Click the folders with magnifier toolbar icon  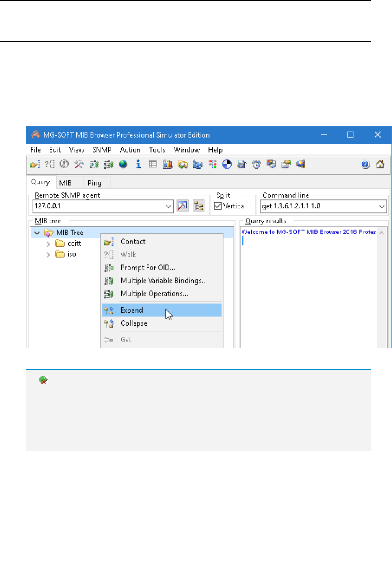click(x=182, y=164)
